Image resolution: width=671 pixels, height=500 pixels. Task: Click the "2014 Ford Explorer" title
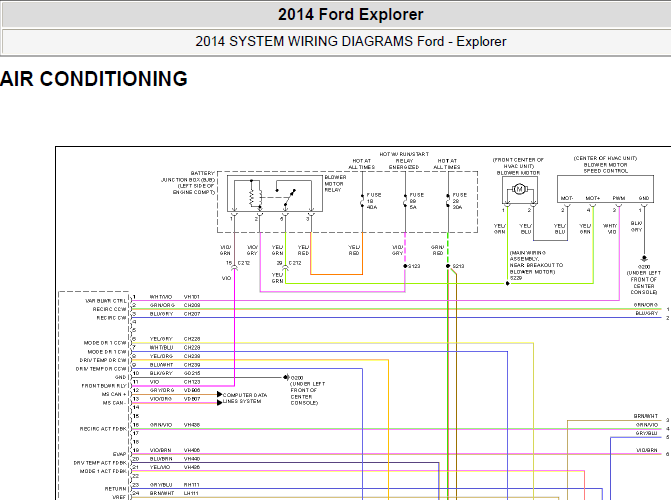tap(350, 15)
